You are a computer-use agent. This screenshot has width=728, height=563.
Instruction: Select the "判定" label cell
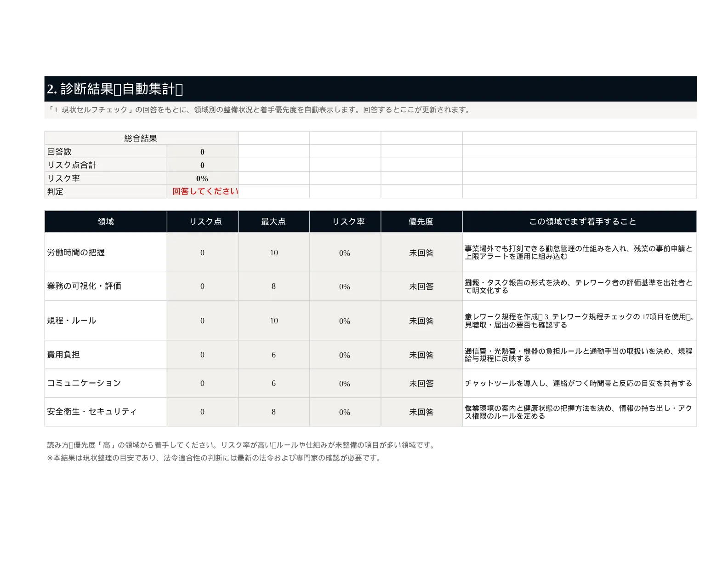click(106, 192)
